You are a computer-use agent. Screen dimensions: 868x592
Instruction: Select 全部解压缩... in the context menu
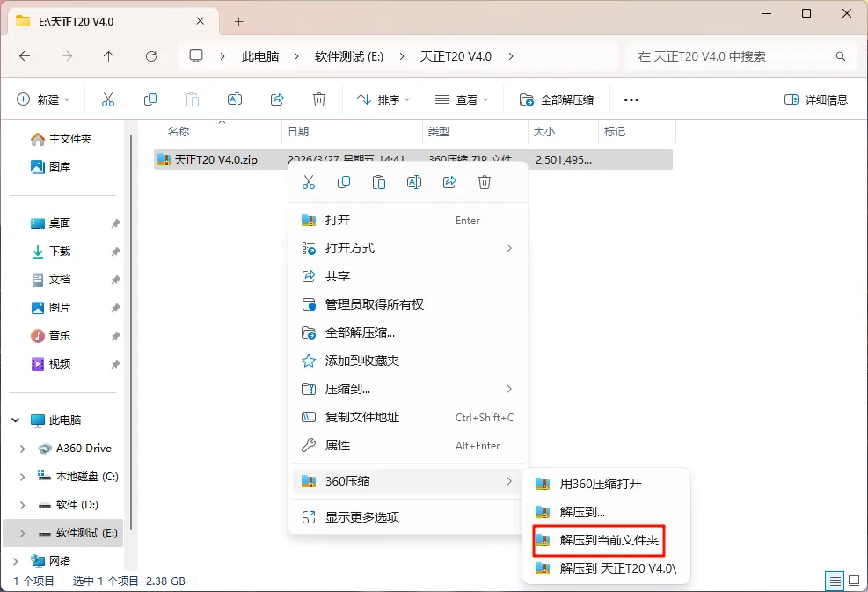tap(408, 333)
